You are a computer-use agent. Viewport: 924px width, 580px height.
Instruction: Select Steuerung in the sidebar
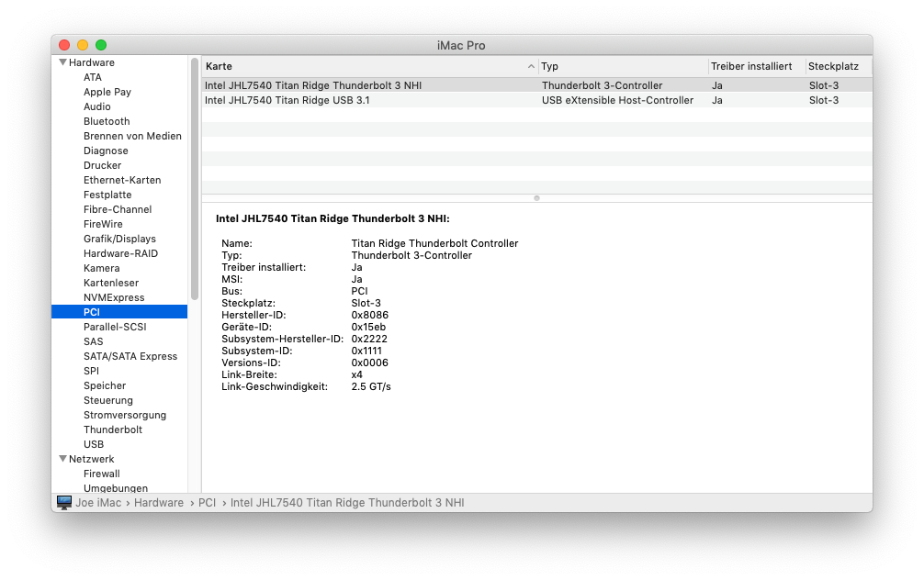(x=108, y=400)
